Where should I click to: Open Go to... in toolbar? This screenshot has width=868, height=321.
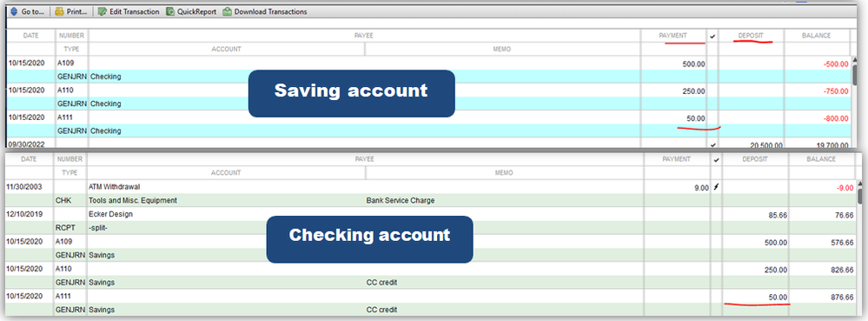[x=28, y=11]
